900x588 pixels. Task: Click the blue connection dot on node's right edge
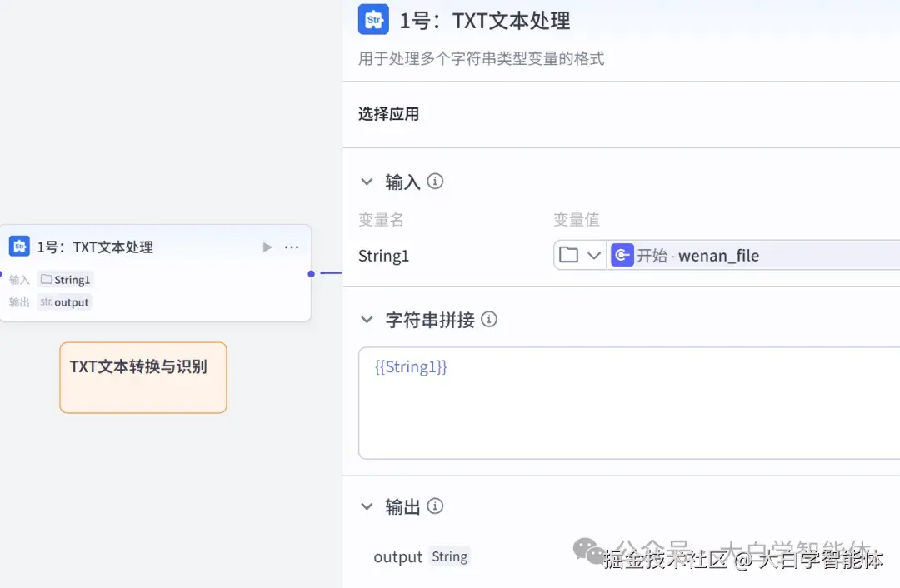[312, 273]
